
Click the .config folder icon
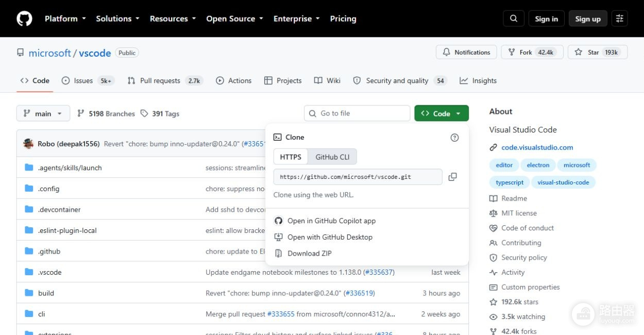pos(29,189)
